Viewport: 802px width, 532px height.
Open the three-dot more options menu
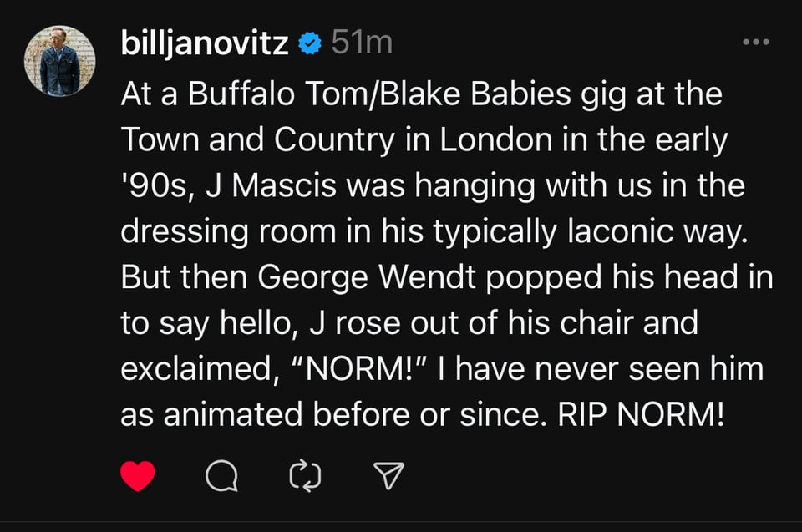[x=755, y=42]
